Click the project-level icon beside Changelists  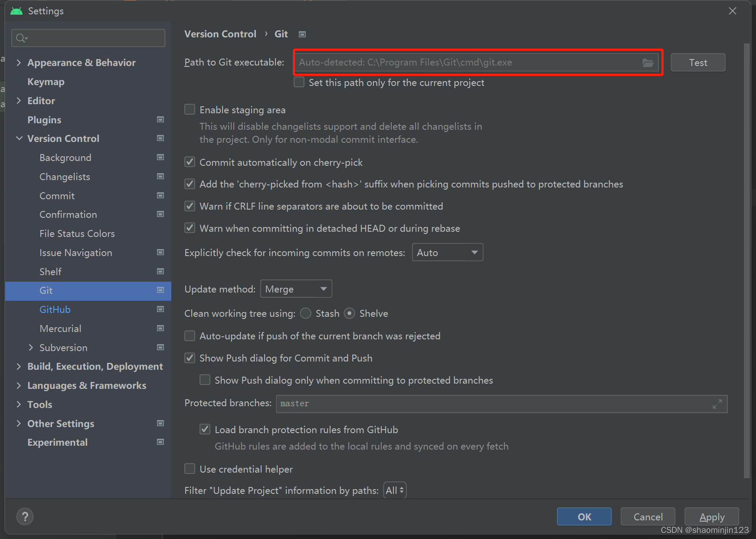(x=160, y=176)
